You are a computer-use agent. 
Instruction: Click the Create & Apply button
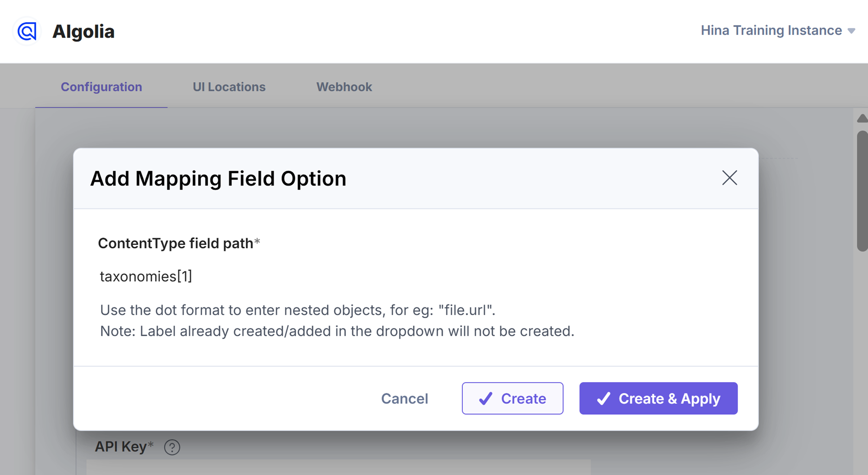[658, 398]
